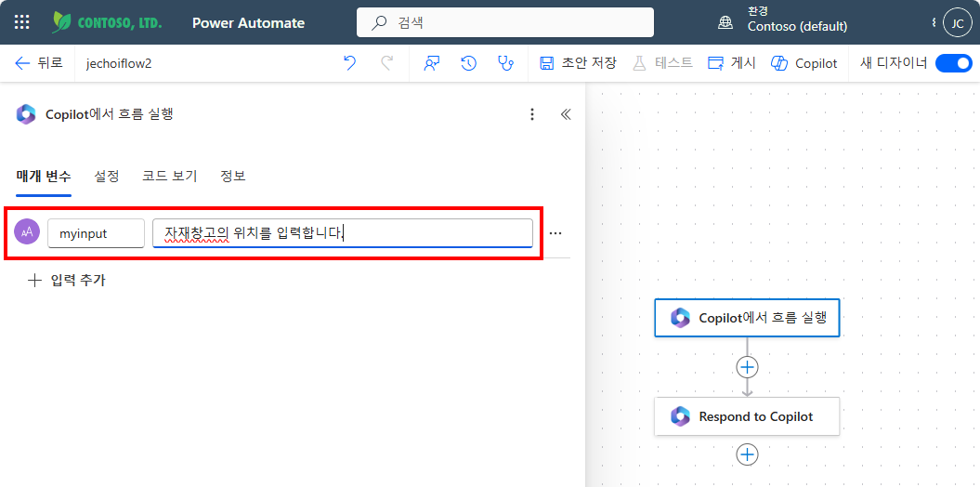Open the JC account avatar
Viewport: 980px width, 487px height.
tap(957, 22)
